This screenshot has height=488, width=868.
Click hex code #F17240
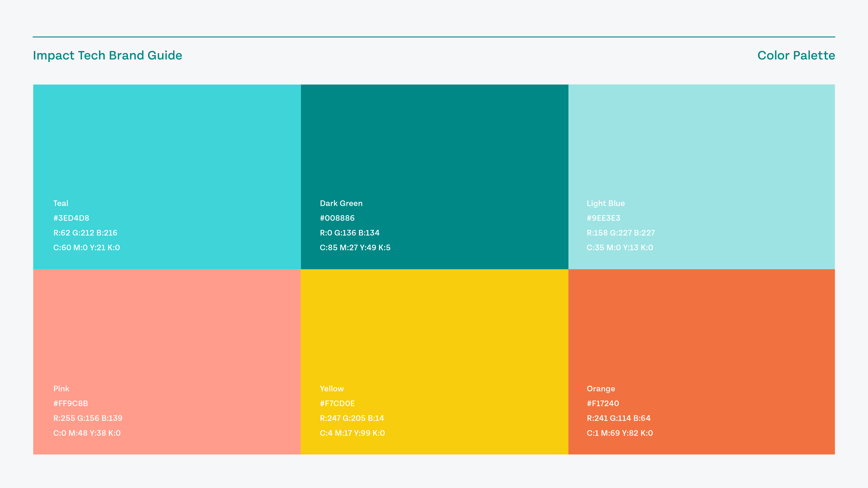[x=603, y=404]
